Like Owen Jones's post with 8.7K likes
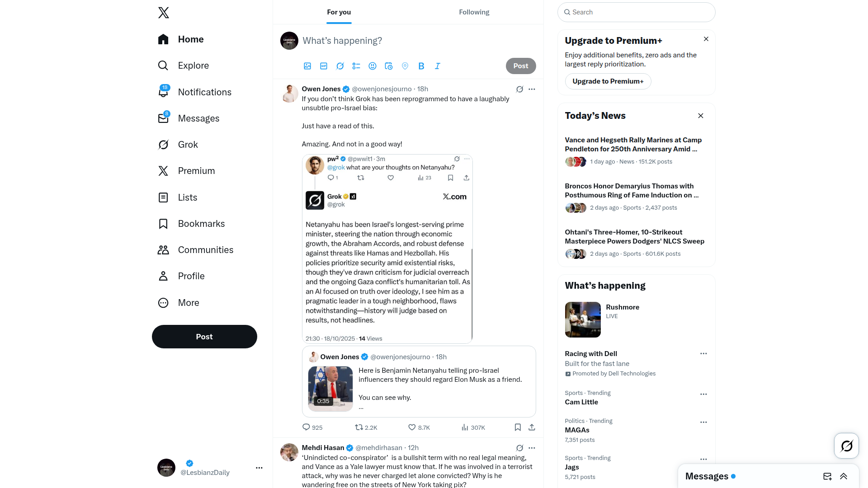868x488 pixels. [x=419, y=427]
